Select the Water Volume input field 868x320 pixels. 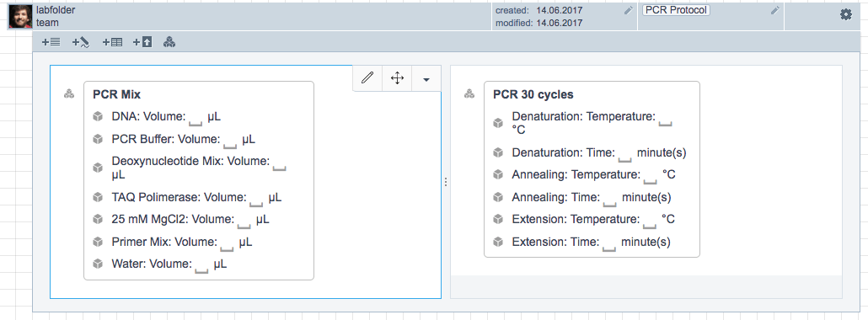pyautogui.click(x=202, y=266)
